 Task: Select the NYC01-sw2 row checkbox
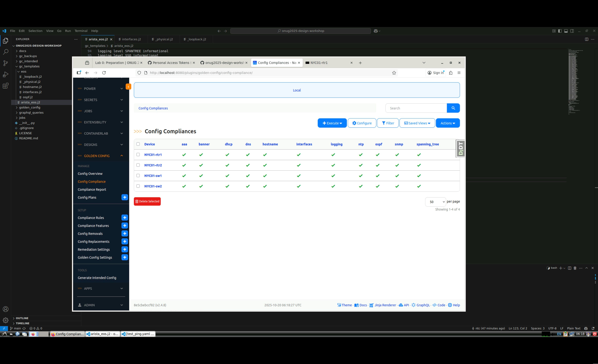pos(138,186)
